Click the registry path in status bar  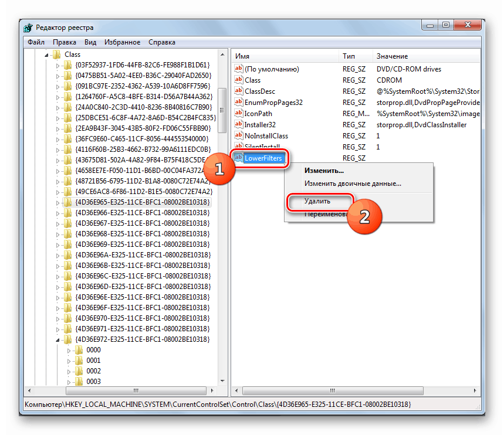218,404
